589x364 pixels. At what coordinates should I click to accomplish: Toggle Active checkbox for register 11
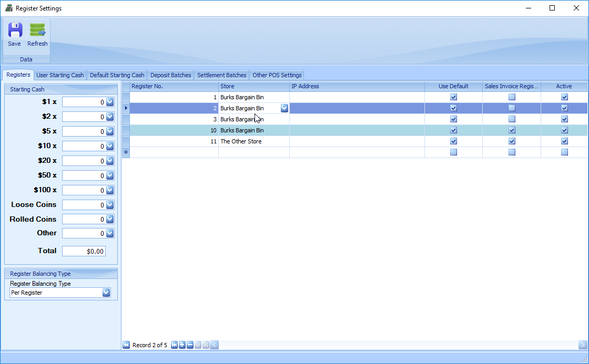click(x=564, y=141)
